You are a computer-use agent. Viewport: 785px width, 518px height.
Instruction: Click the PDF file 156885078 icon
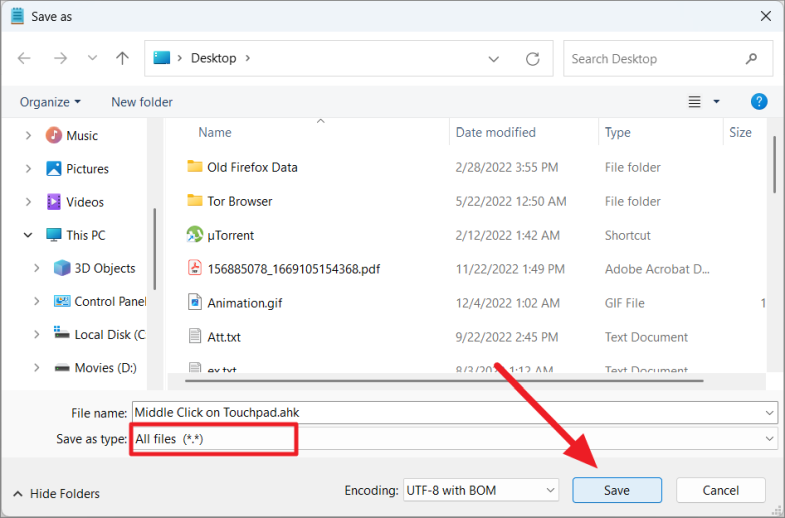[x=195, y=269]
